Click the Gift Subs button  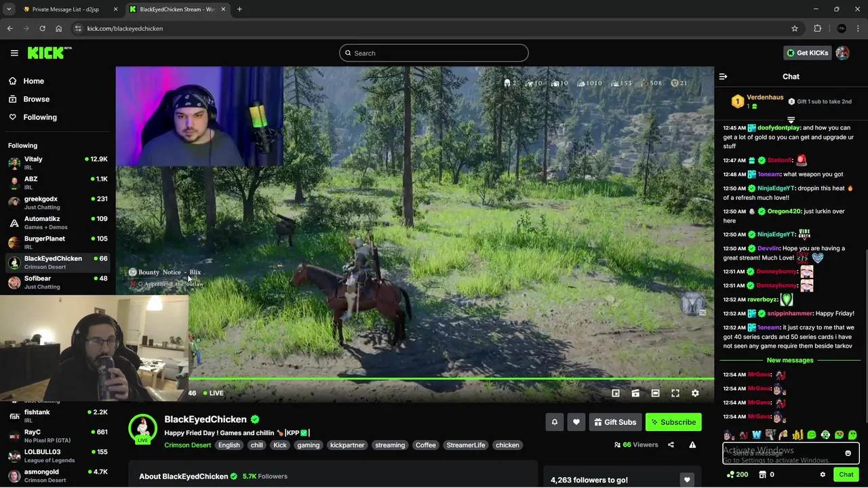[616, 422]
